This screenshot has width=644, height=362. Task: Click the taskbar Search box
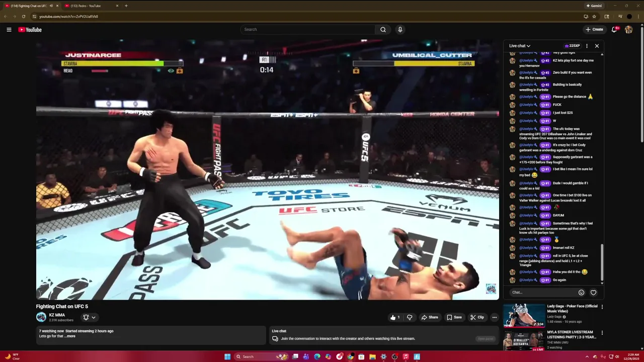click(262, 357)
